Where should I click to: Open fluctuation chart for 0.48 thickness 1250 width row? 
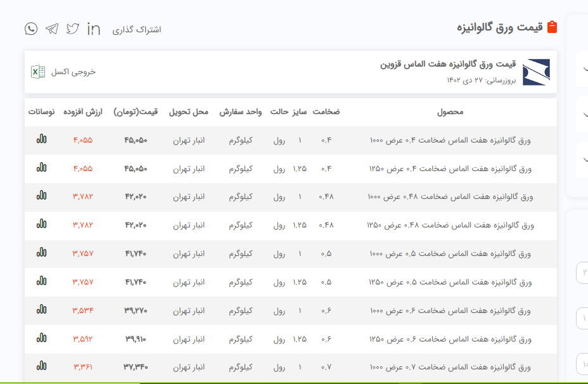pos(41,224)
